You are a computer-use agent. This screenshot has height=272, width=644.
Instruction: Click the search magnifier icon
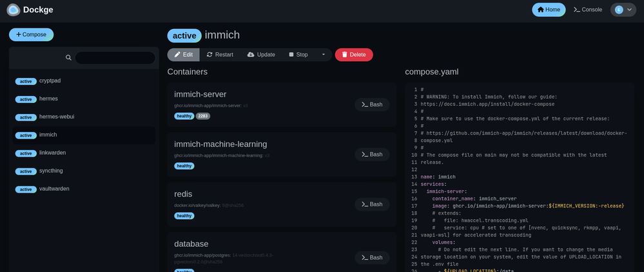click(68, 57)
